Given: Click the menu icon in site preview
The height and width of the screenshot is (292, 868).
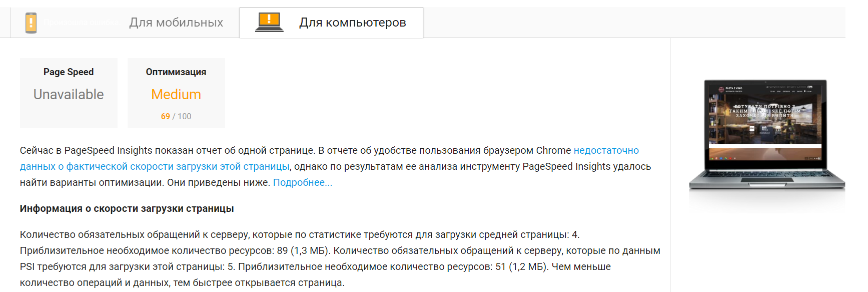Looking at the screenshot, I should [752, 129].
